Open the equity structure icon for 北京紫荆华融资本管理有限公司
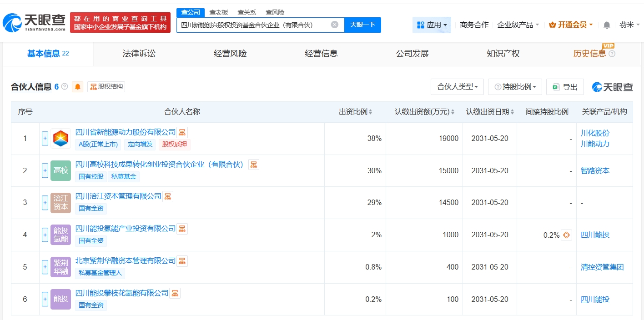 point(182,261)
